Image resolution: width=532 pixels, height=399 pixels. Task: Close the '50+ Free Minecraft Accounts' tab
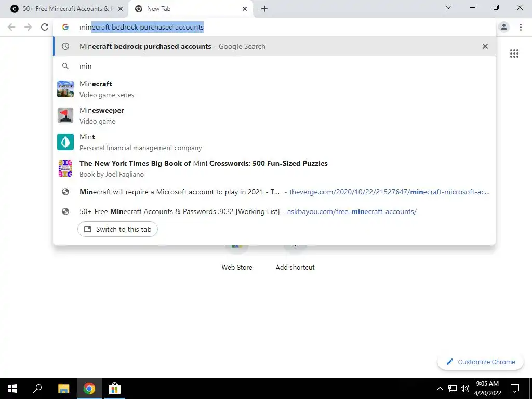point(121,9)
